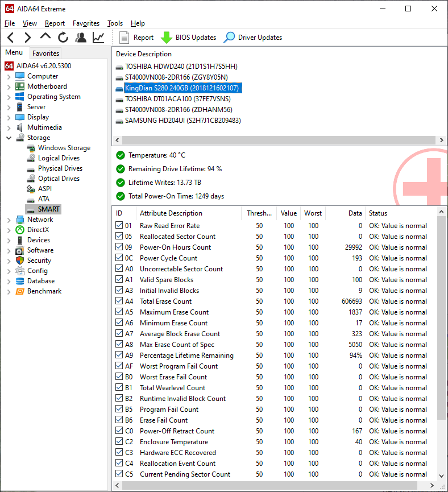Screen dimensions: 448x492
Task: Select the Computer monitor icon in tree
Action: (20, 76)
